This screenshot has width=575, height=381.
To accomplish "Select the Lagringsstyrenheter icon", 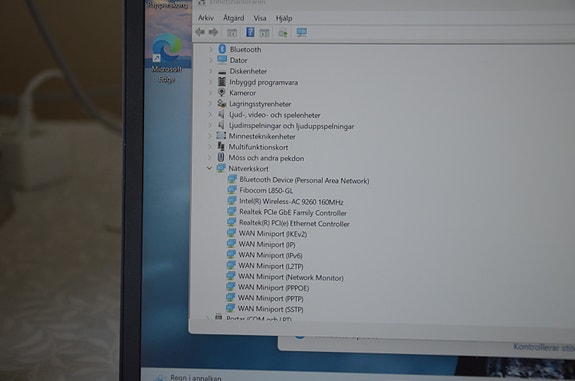I will click(221, 103).
